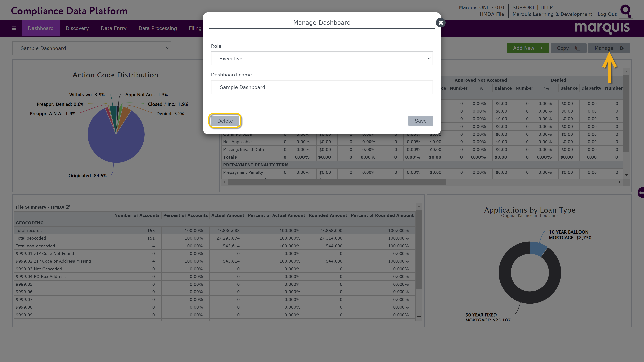This screenshot has height=362, width=644.
Task: Click the Totals row label
Action: coord(230,157)
